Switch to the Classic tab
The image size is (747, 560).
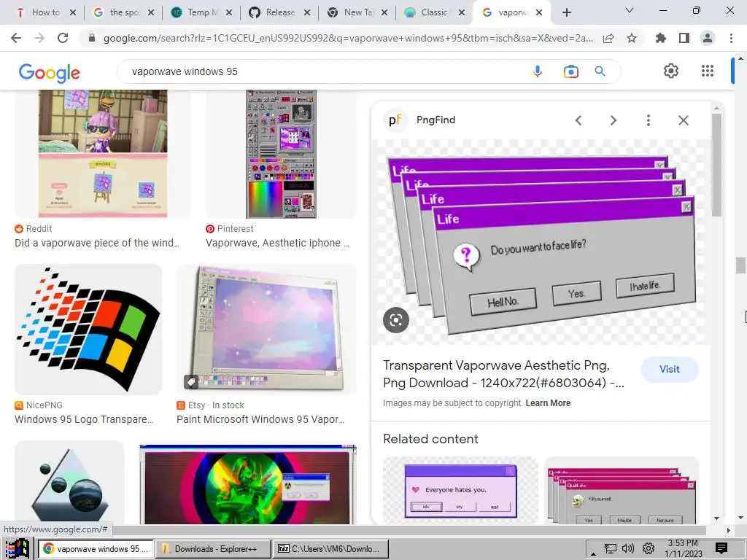[x=433, y=12]
